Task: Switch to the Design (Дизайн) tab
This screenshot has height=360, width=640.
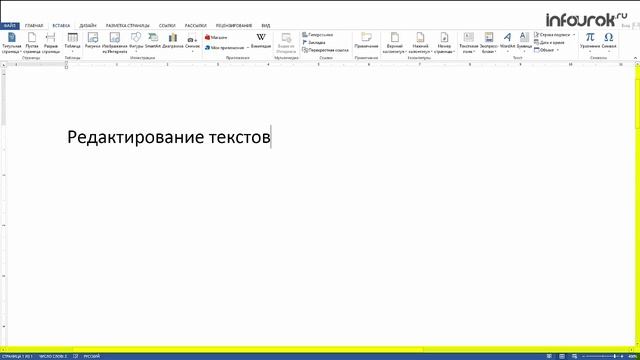Action: click(88, 25)
